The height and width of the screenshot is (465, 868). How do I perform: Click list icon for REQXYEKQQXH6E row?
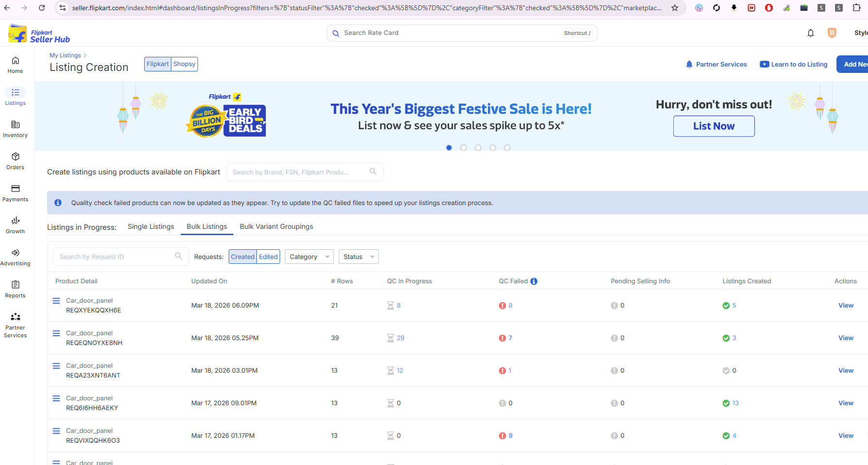pos(56,301)
